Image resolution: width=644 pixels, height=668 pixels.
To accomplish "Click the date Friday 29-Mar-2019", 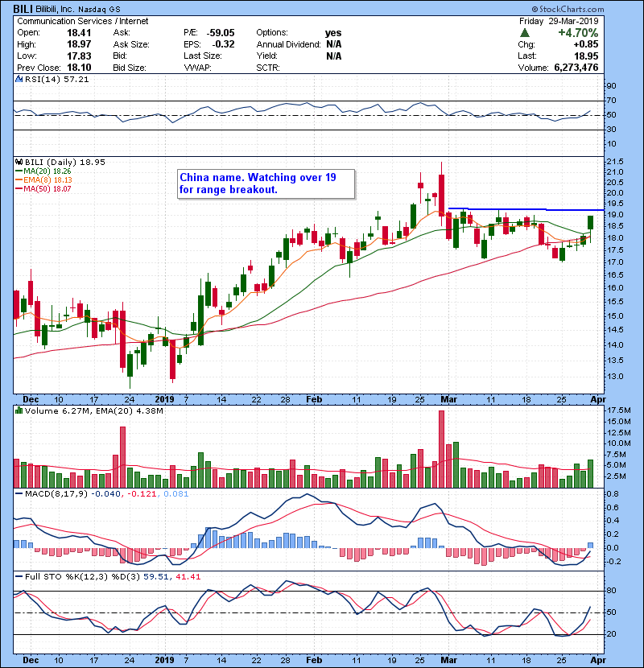I will pyautogui.click(x=559, y=21).
